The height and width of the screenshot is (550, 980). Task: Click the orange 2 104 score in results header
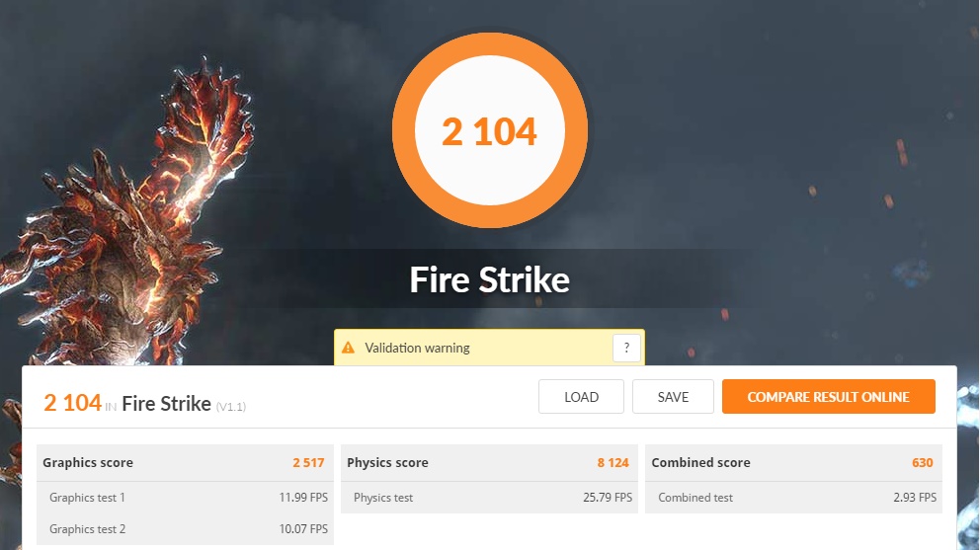click(72, 403)
